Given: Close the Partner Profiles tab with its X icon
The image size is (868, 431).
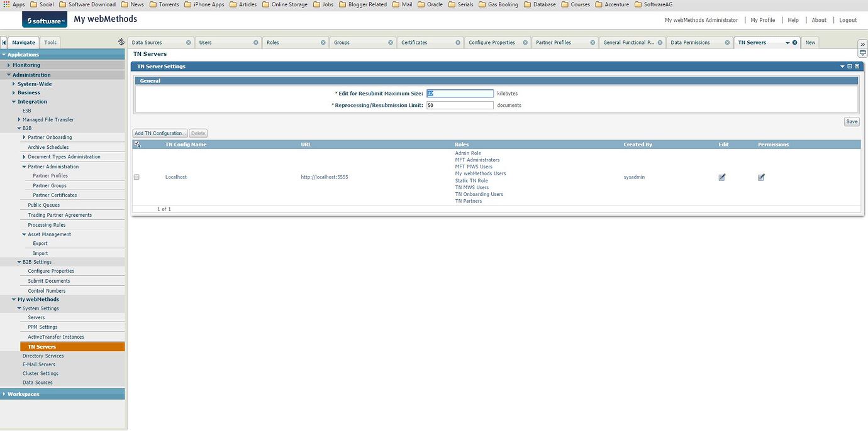Looking at the screenshot, I should (593, 43).
